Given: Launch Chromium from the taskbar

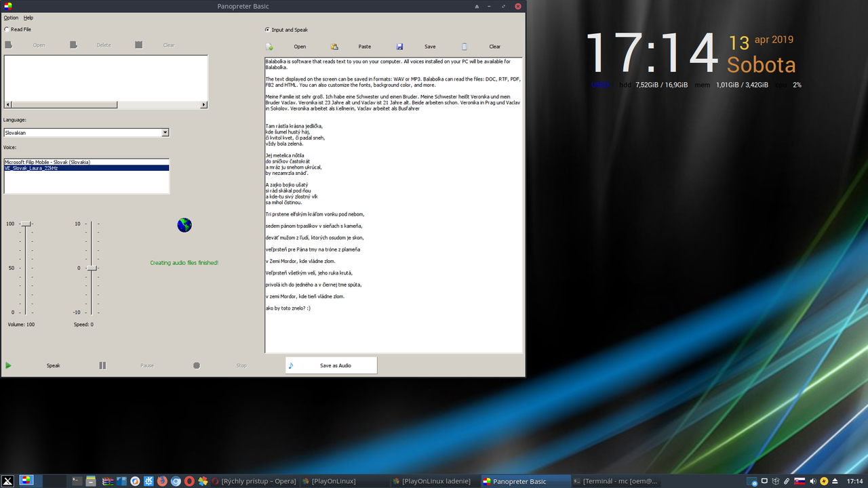Looking at the screenshot, I should 176,481.
